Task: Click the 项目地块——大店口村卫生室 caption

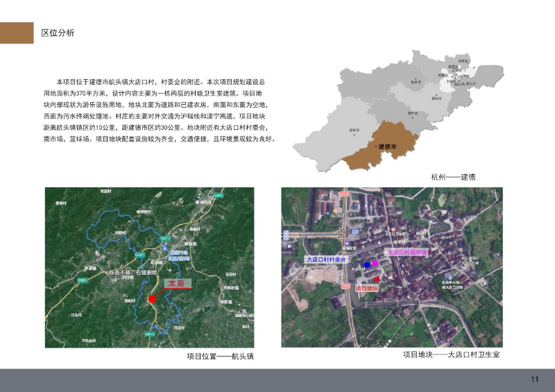Action: pos(451,355)
